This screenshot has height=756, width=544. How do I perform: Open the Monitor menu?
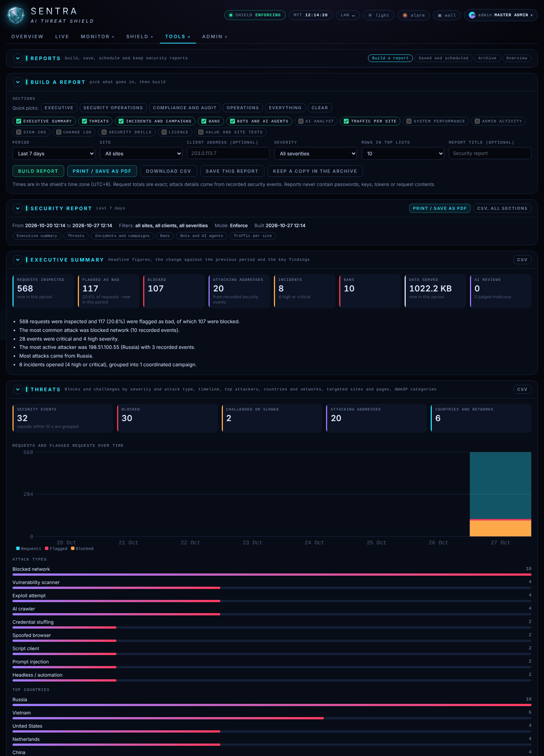(97, 37)
